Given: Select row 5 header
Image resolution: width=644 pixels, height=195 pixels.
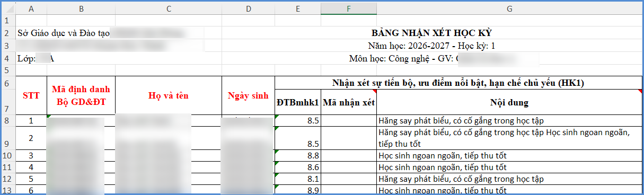Looking at the screenshot, I should 8,70.
